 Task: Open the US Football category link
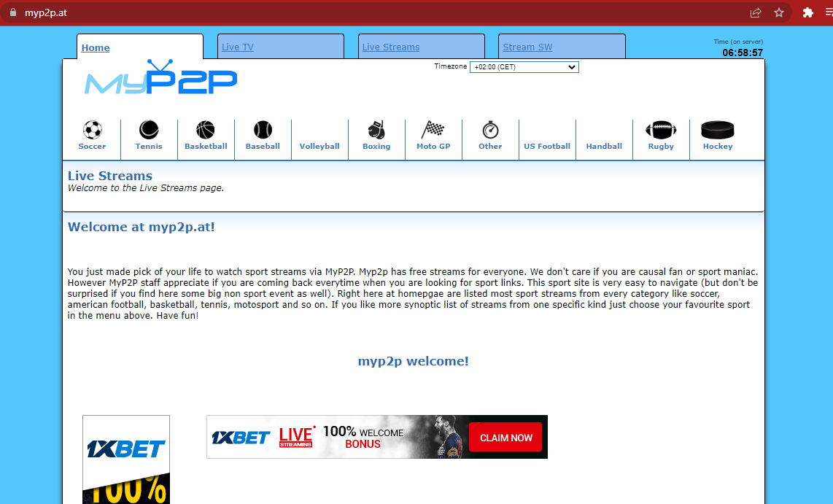click(x=546, y=146)
